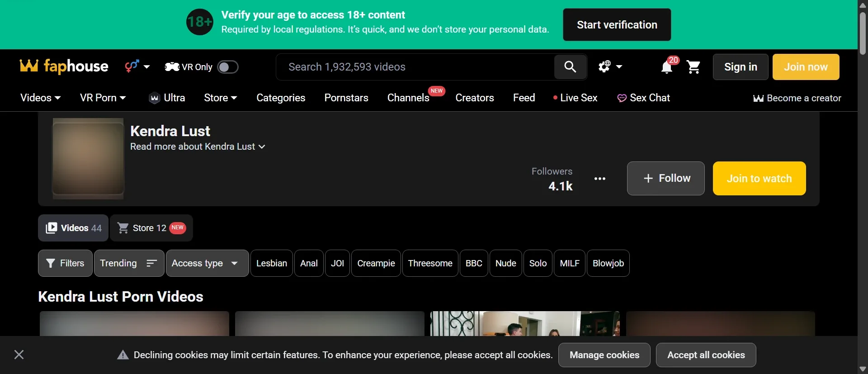Expand Read more about Kendra Lust
This screenshot has width=868, height=374.
pos(198,147)
